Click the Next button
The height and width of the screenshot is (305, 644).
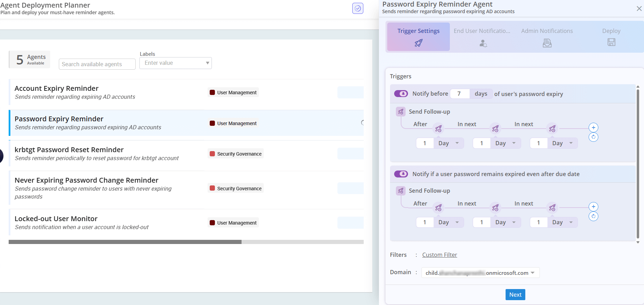[x=515, y=295]
